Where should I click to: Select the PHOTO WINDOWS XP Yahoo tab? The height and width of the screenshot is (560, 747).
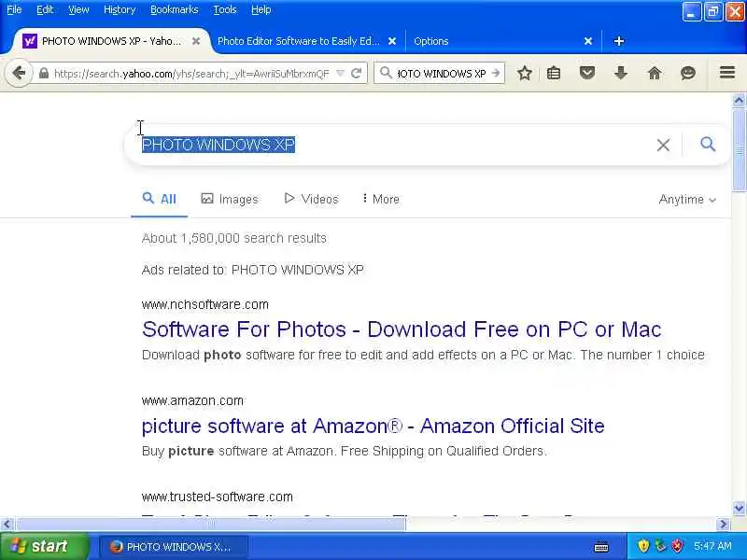pyautogui.click(x=111, y=41)
